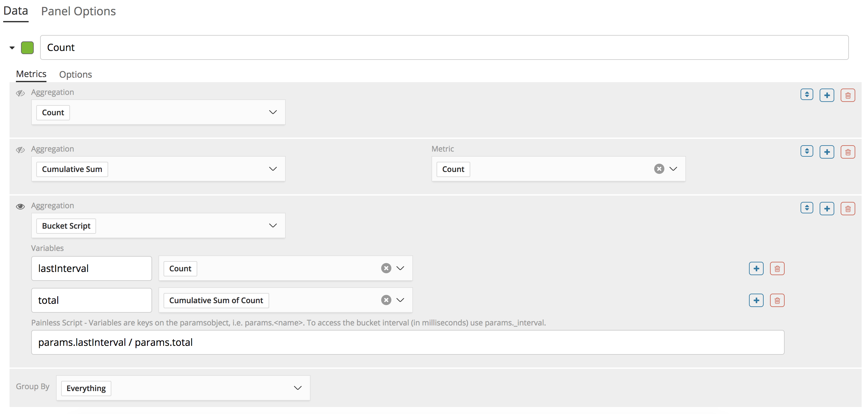Click the Painless script input field
868x414 pixels.
pyautogui.click(x=407, y=342)
